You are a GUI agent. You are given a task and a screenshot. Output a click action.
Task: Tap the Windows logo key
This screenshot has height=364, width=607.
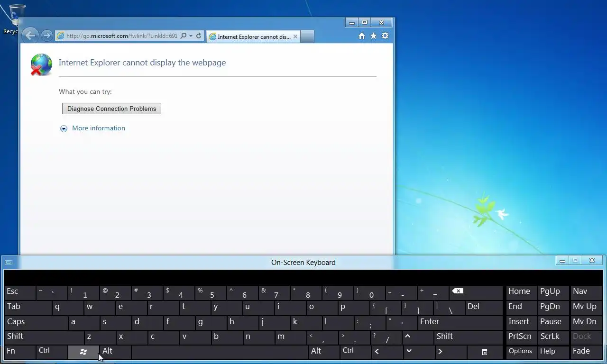pyautogui.click(x=83, y=352)
